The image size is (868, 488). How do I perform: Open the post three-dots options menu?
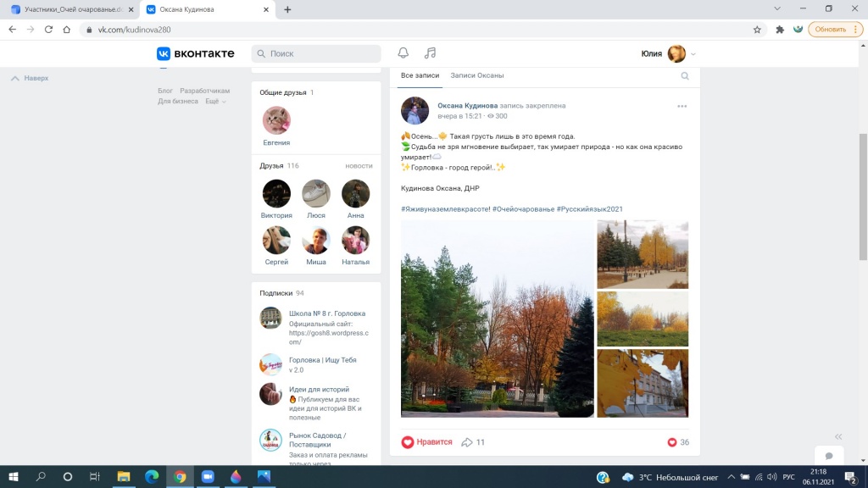pos(682,106)
